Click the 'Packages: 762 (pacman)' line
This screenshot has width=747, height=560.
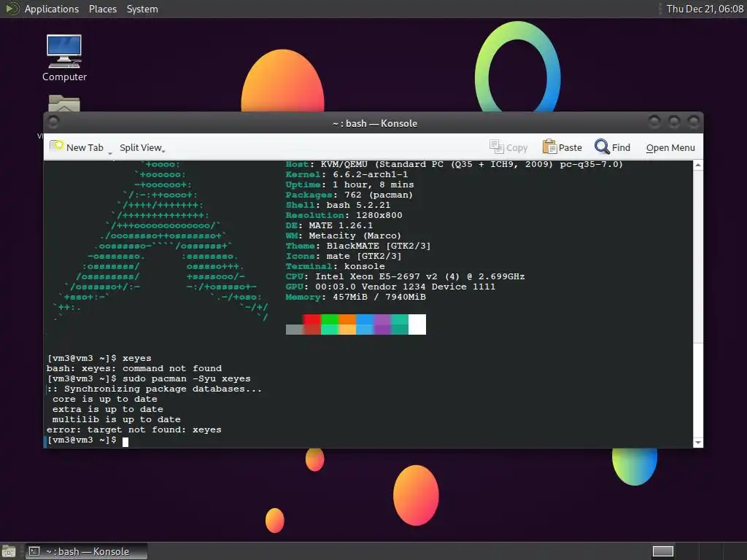pos(349,195)
